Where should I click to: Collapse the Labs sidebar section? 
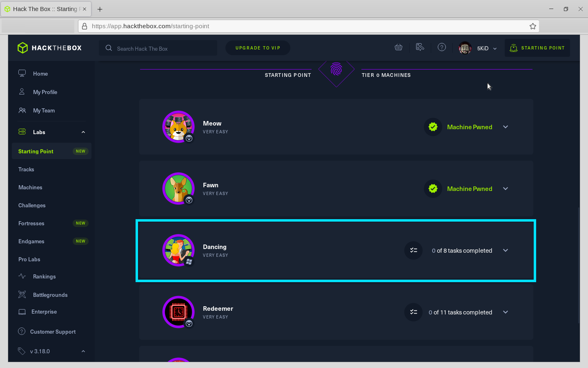(x=83, y=132)
